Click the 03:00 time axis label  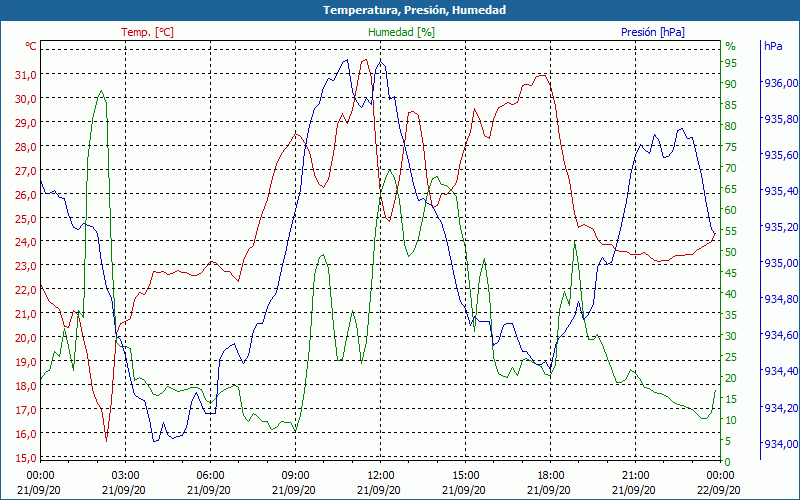click(126, 476)
